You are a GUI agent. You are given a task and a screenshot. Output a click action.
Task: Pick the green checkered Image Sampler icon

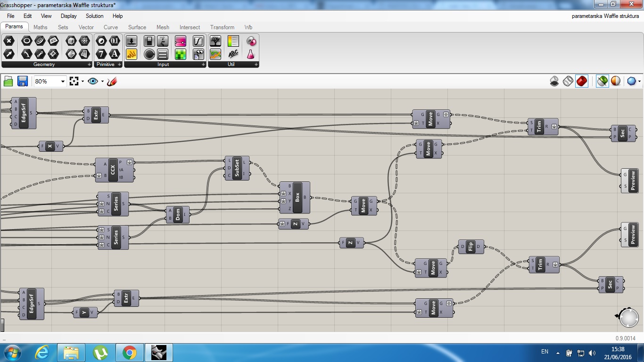(x=181, y=54)
